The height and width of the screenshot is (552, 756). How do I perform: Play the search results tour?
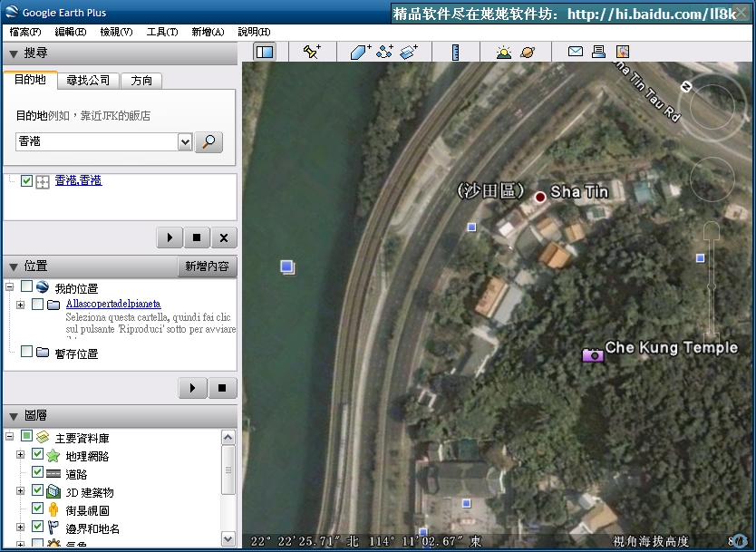[x=170, y=237]
